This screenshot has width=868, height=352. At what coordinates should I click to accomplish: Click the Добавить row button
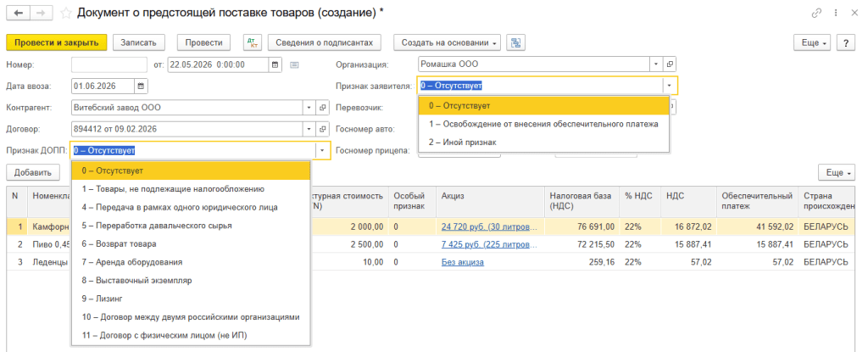33,172
